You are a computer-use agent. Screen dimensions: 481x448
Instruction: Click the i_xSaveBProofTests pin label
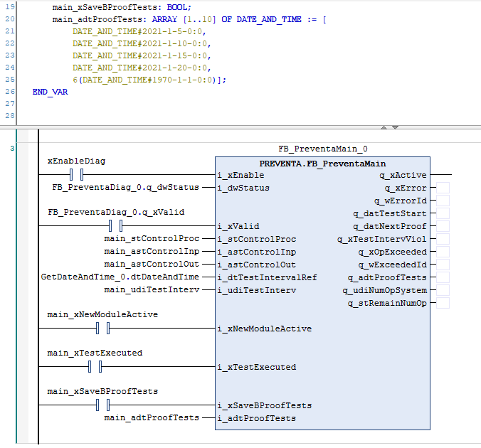[x=265, y=405]
